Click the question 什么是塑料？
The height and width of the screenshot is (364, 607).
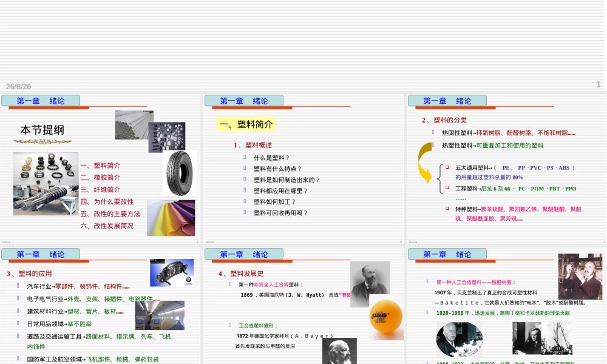pos(272,158)
